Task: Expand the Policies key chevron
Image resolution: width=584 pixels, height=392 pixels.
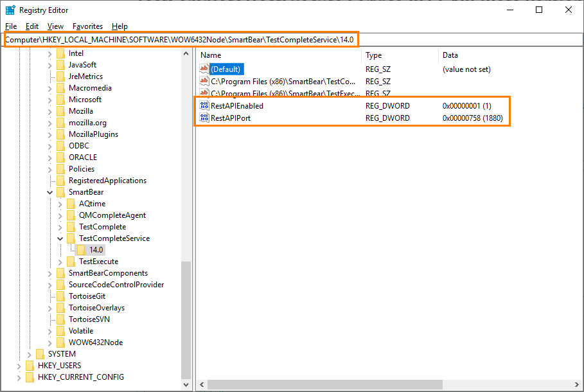Action: (x=50, y=168)
